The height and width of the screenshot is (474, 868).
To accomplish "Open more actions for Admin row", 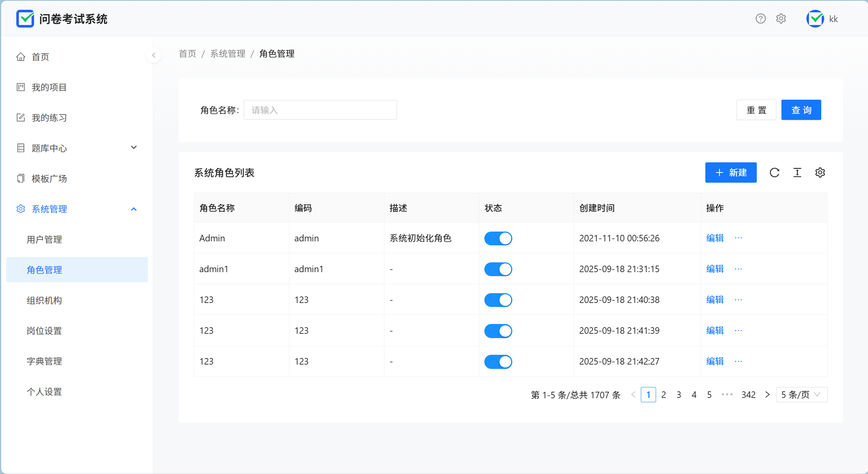I will point(738,238).
